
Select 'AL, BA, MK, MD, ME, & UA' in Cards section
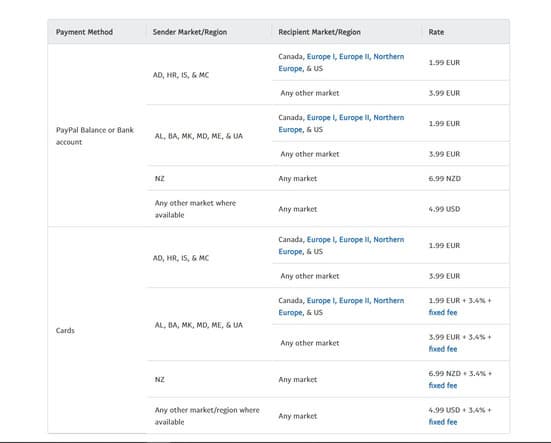pos(199,325)
